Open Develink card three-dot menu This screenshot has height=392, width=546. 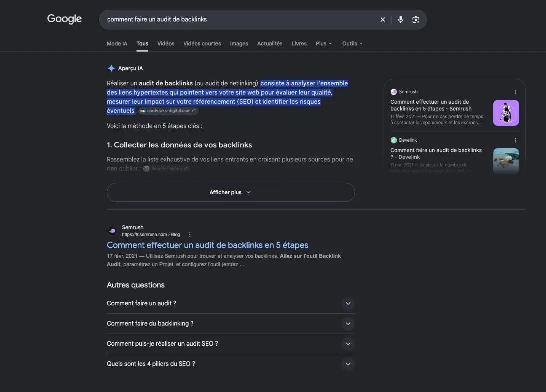515,140
